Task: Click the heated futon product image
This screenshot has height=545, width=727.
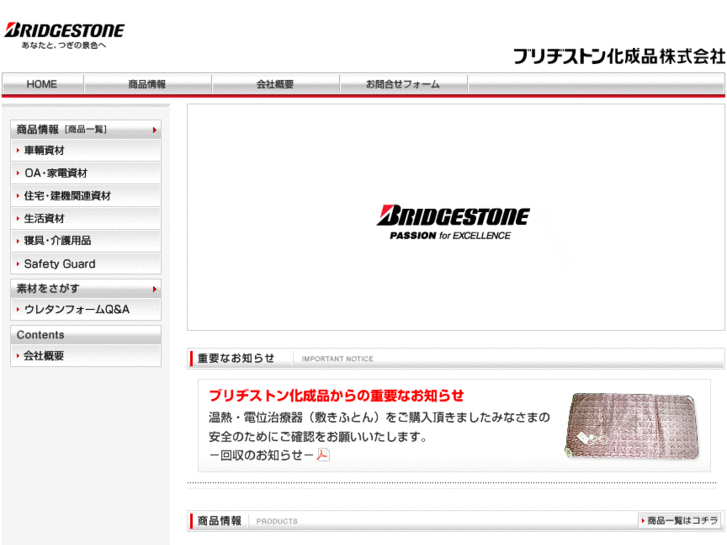Action: tap(632, 426)
